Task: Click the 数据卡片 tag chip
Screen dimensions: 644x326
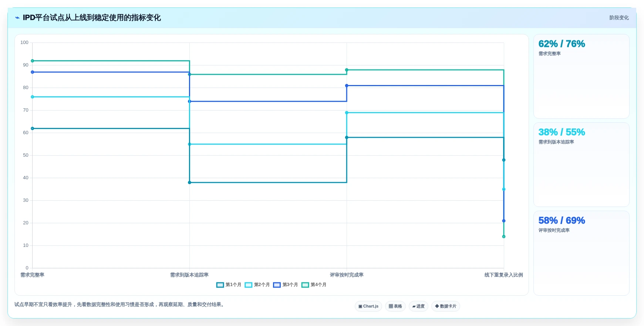Action: tap(446, 306)
